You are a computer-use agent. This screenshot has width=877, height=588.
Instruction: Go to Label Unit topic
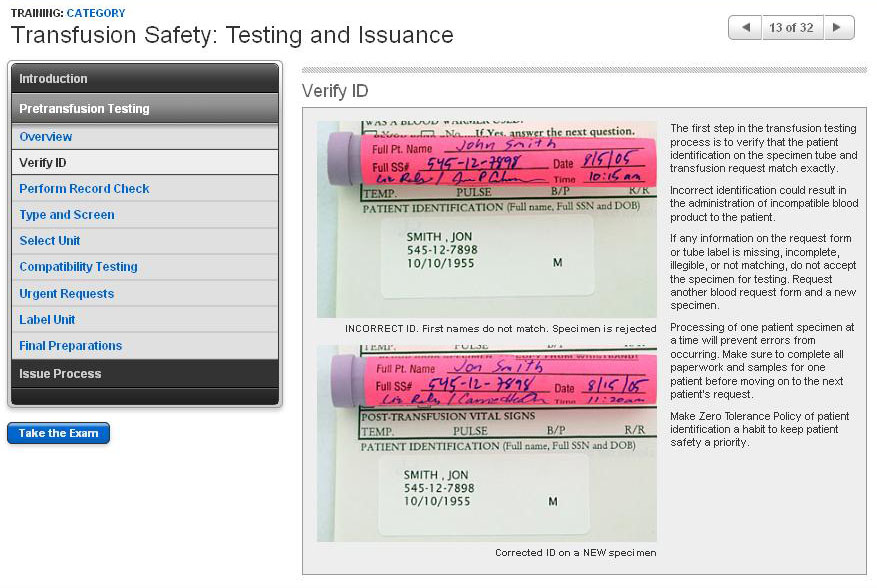[x=47, y=320]
